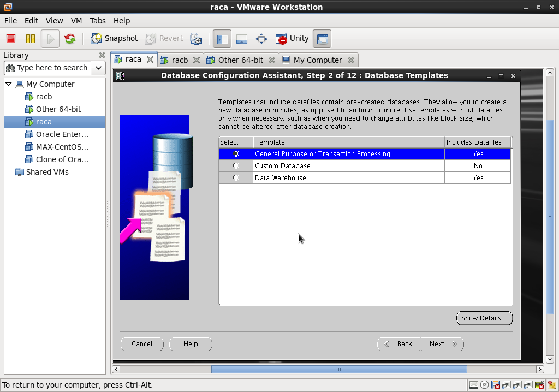The image size is (559, 392).
Task: Click the red power off toolbar icon
Action: click(x=11, y=39)
